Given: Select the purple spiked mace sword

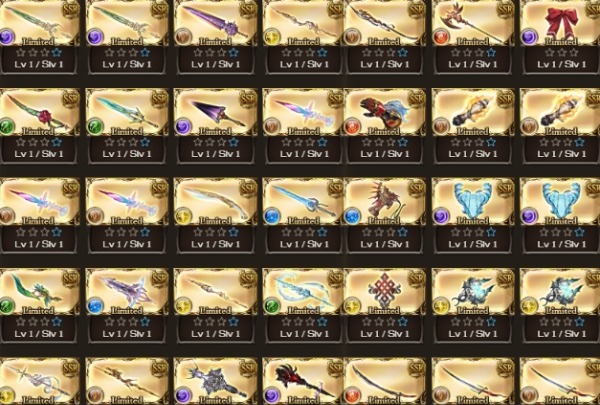Looking at the screenshot, I should click(x=216, y=23).
